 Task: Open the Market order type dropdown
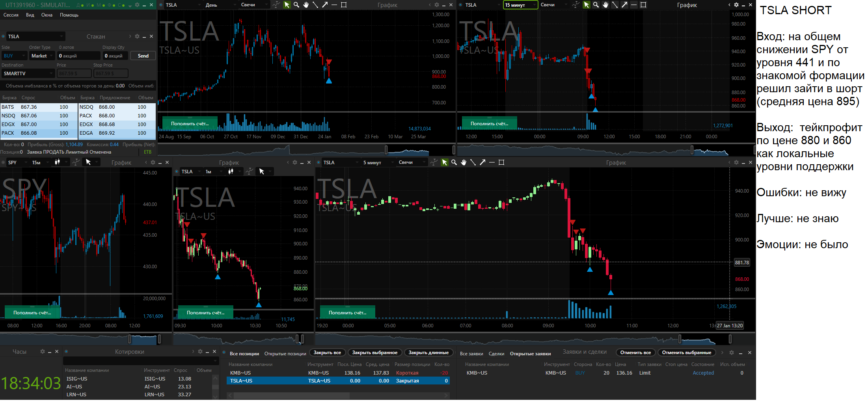(x=41, y=56)
